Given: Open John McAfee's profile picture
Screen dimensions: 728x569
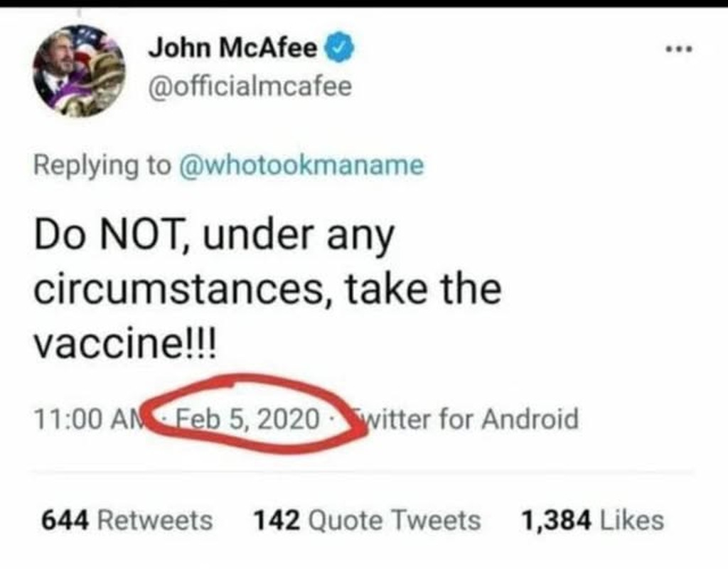Looking at the screenshot, I should (x=79, y=70).
